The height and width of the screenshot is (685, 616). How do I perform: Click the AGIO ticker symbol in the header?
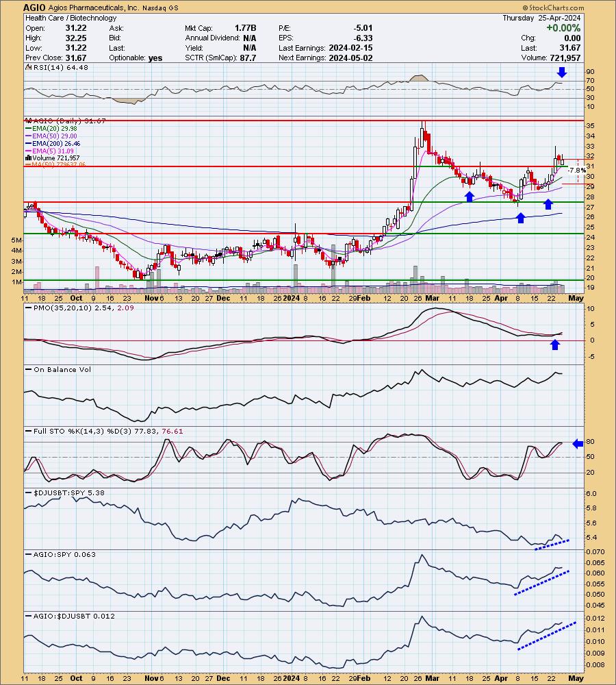[x=33, y=8]
